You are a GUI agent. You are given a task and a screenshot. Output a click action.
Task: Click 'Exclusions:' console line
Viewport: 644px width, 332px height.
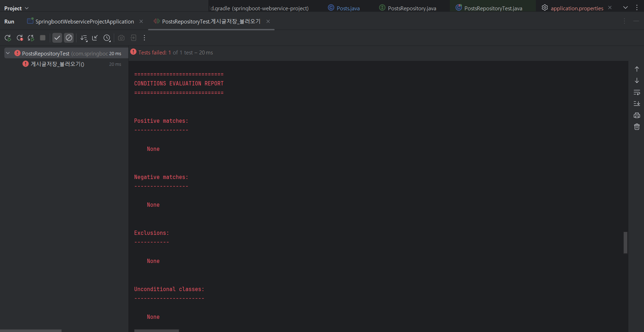click(151, 233)
